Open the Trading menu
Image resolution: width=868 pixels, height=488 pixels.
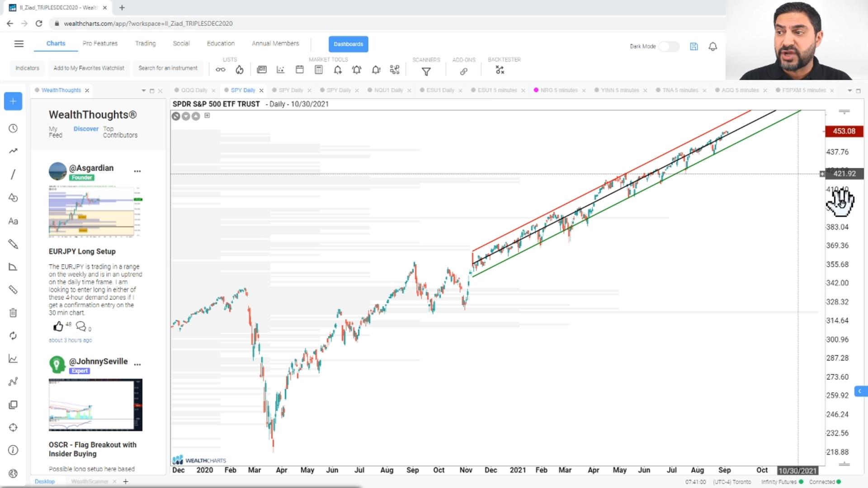pos(145,43)
